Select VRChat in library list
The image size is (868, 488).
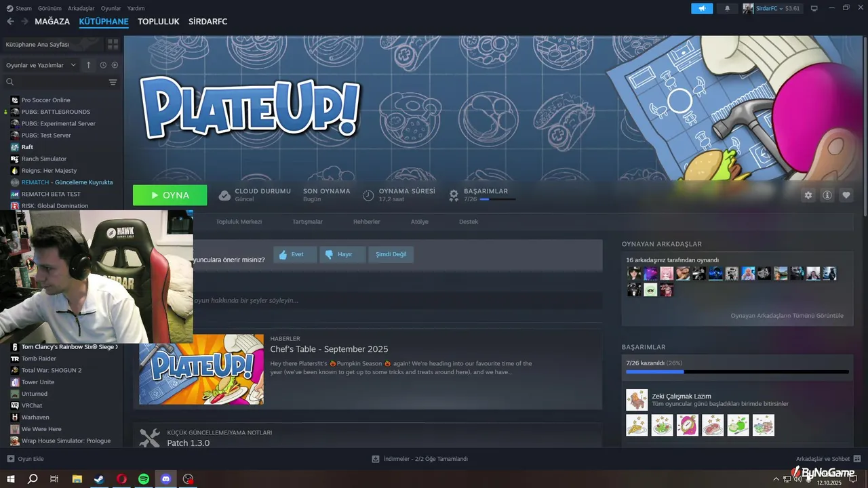[x=32, y=405]
